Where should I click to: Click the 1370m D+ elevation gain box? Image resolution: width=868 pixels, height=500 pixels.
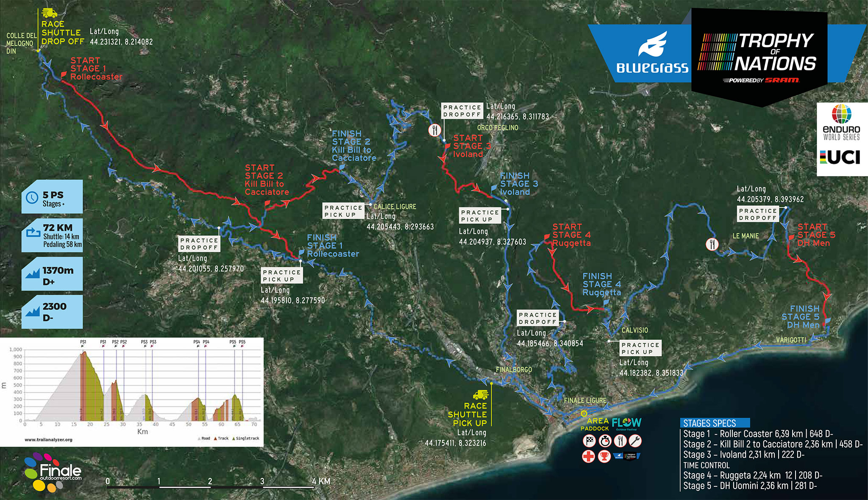(x=52, y=274)
